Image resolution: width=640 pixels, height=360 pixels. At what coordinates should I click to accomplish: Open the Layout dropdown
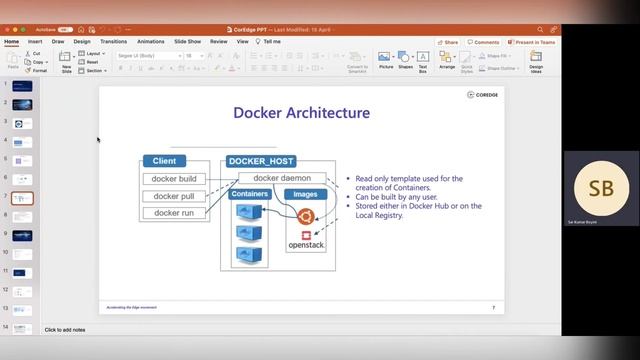tap(92, 53)
